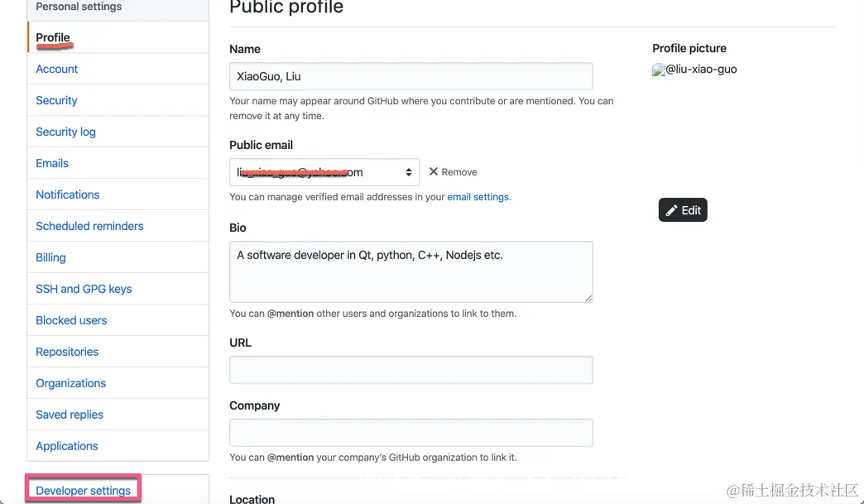The width and height of the screenshot is (864, 504).
Task: Open Developer settings in sidebar
Action: [84, 491]
